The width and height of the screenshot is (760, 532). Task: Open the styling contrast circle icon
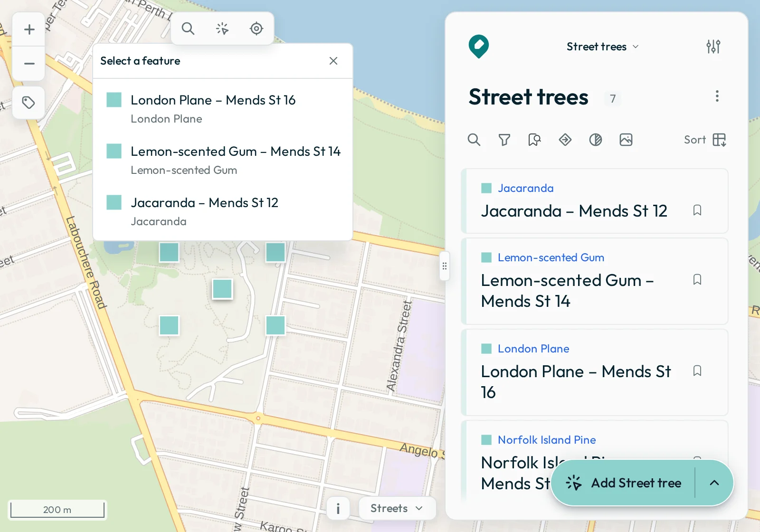pyautogui.click(x=596, y=140)
